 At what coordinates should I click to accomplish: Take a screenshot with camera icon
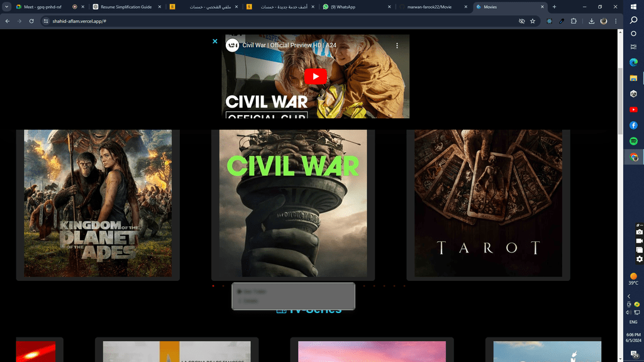click(639, 233)
